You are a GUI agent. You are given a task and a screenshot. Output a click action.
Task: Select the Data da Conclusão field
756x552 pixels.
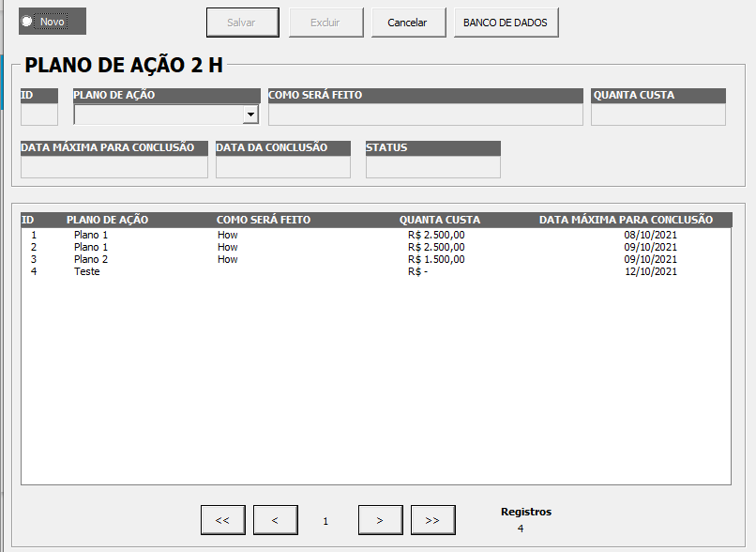[282, 166]
